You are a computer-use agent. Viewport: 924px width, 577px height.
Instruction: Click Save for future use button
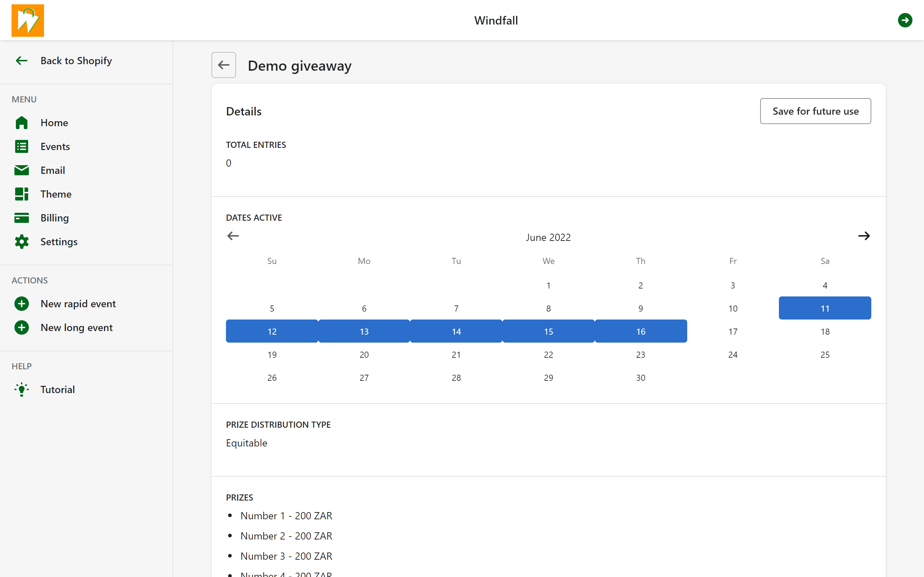pyautogui.click(x=815, y=111)
